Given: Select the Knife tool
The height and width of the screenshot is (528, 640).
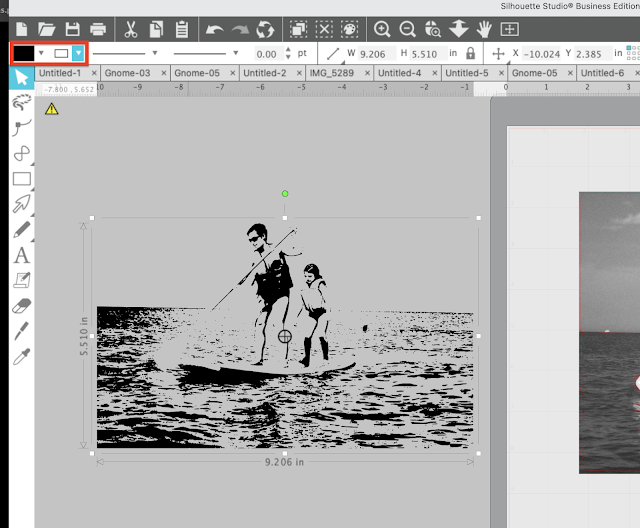Looking at the screenshot, I should (21, 331).
